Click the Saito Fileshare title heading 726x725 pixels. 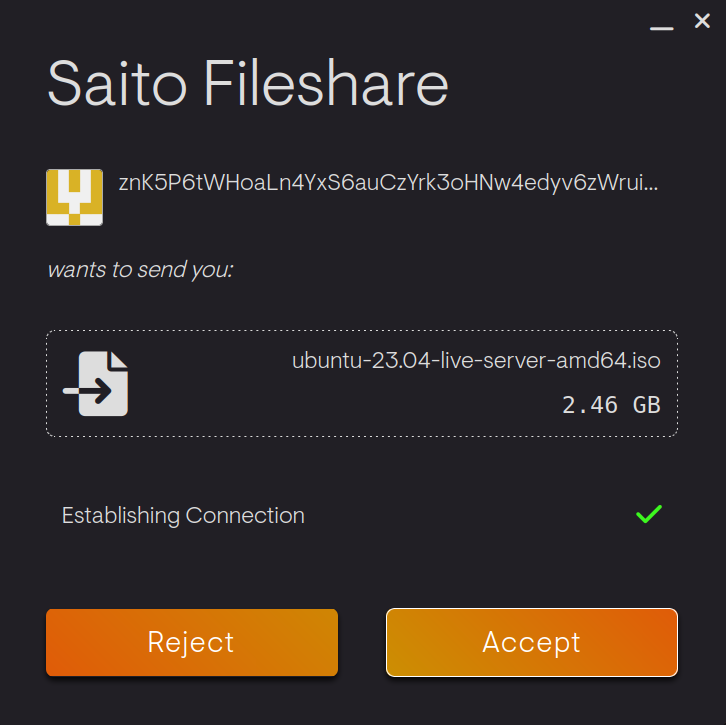248,84
